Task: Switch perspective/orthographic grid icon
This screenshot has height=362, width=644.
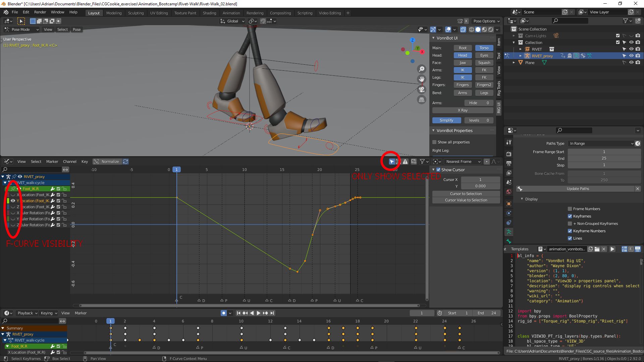Action: click(x=422, y=100)
